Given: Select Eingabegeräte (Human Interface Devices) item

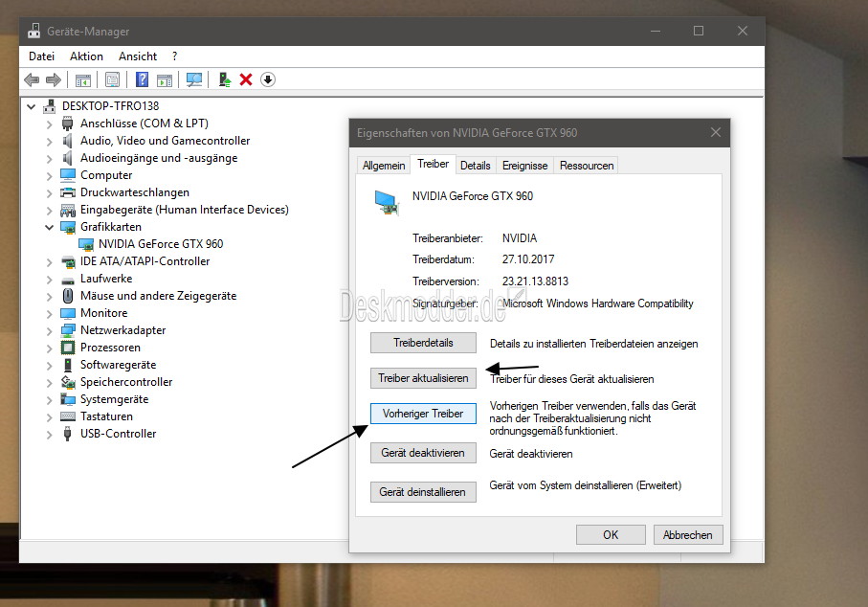Looking at the screenshot, I should [x=185, y=210].
